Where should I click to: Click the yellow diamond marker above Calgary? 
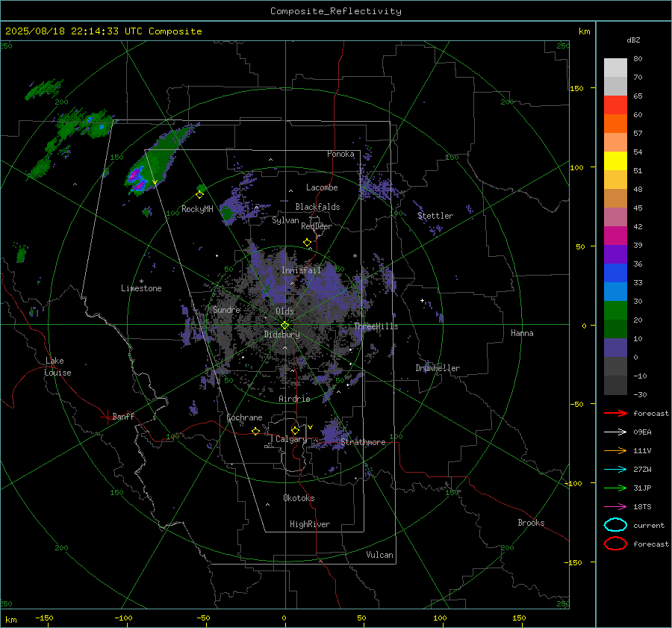point(295,430)
